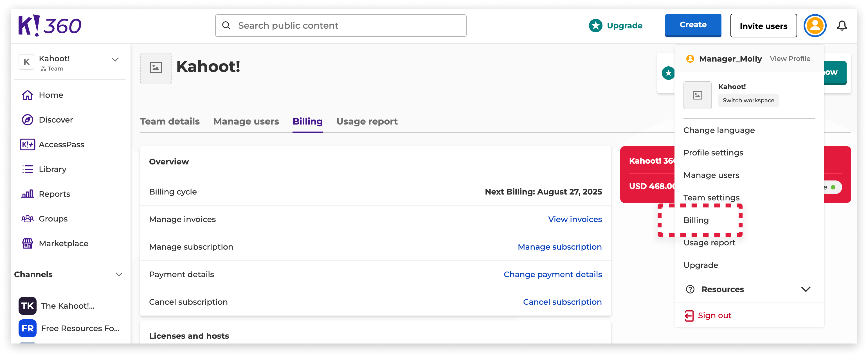The width and height of the screenshot is (868, 357).
Task: Click the Reports bar chart icon
Action: pyautogui.click(x=27, y=194)
